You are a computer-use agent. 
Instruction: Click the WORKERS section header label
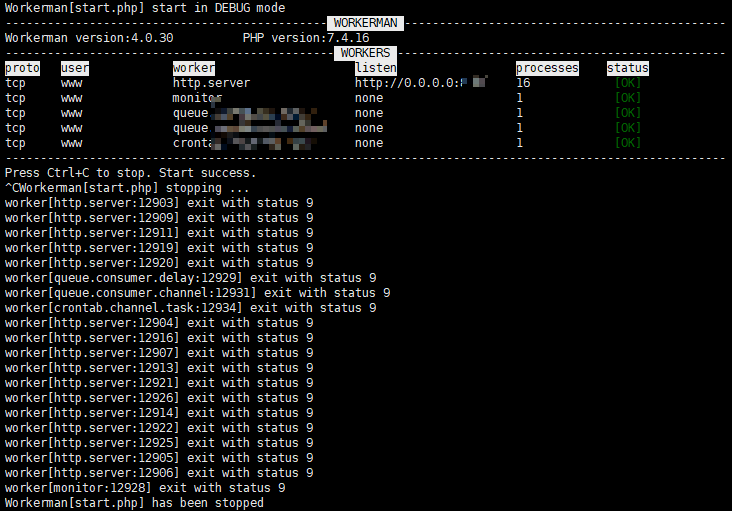coord(365,53)
